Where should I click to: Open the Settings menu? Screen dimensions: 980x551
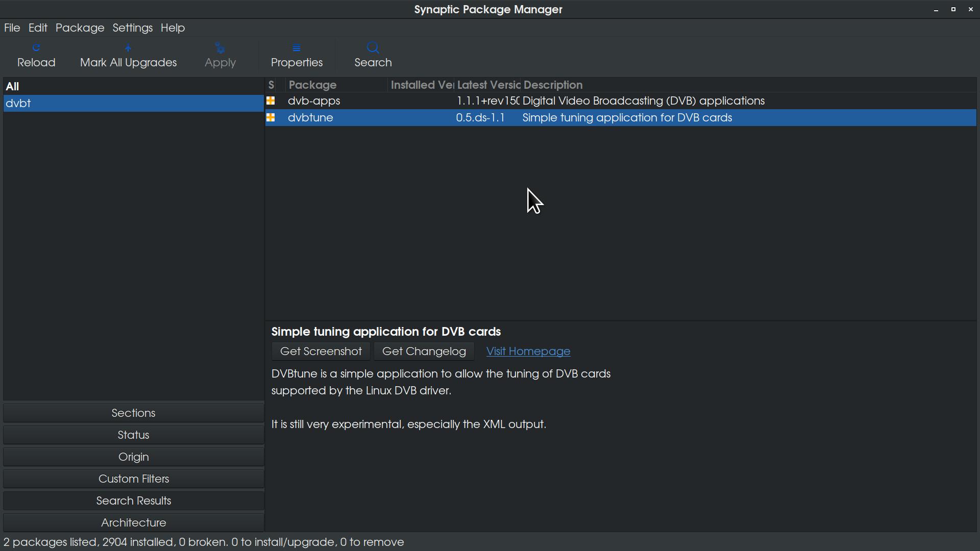(132, 28)
